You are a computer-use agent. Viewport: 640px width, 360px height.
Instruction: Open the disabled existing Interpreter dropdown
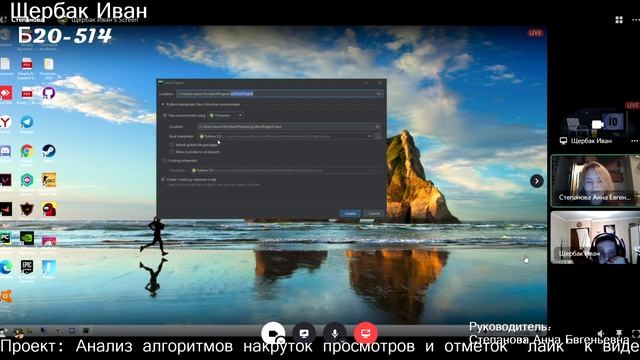[282, 170]
